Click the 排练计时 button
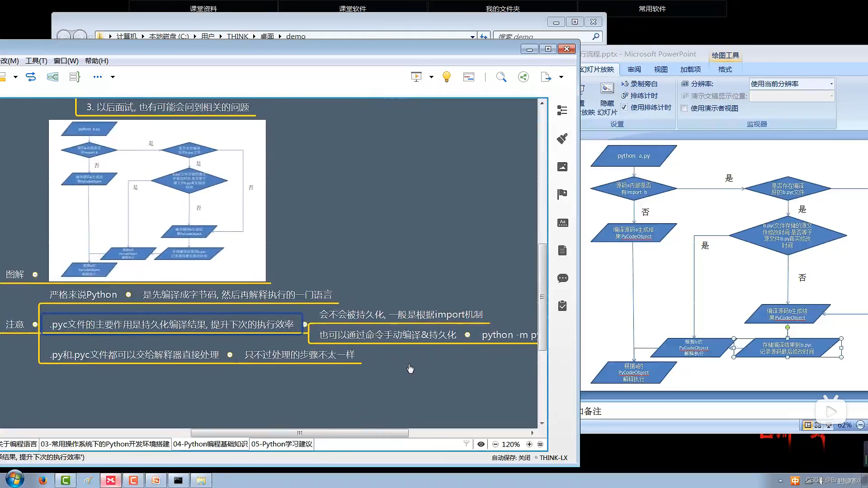Image resolution: width=868 pixels, height=488 pixels. coord(639,96)
